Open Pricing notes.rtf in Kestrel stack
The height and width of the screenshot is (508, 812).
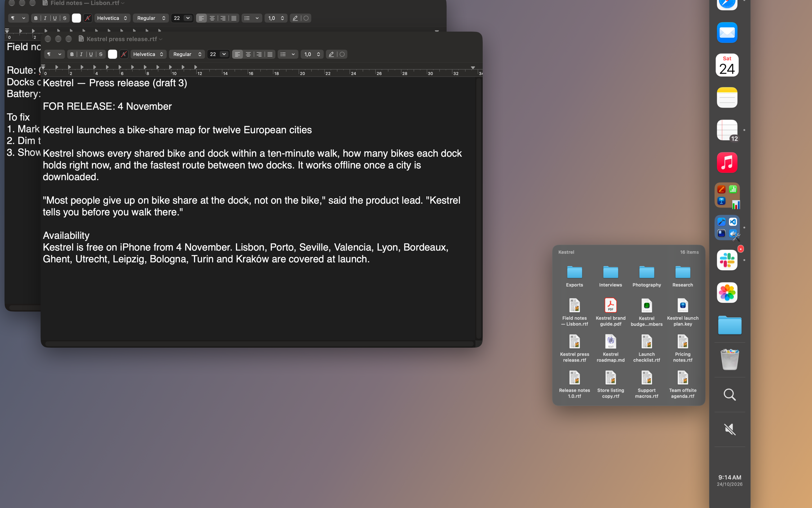[x=683, y=348]
